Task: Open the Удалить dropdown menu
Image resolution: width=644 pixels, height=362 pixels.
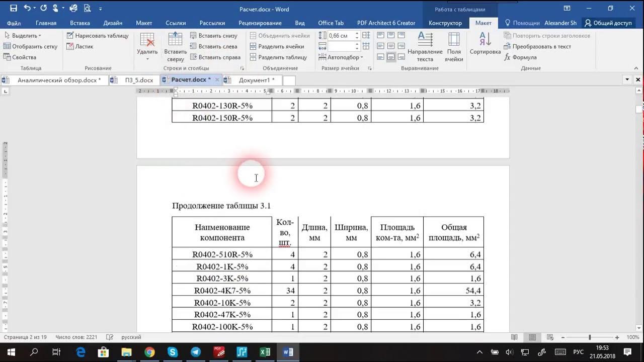Action: tap(147, 47)
